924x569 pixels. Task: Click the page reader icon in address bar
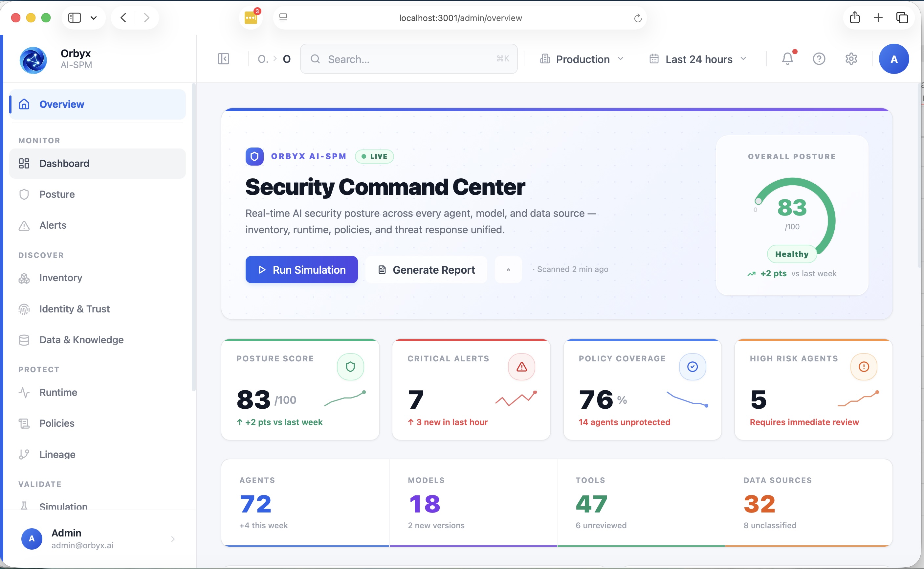[283, 18]
